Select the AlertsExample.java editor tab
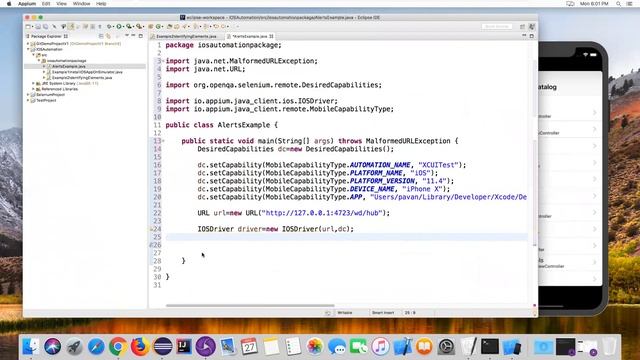Image resolution: width=640 pixels, height=360 pixels. coord(249,36)
